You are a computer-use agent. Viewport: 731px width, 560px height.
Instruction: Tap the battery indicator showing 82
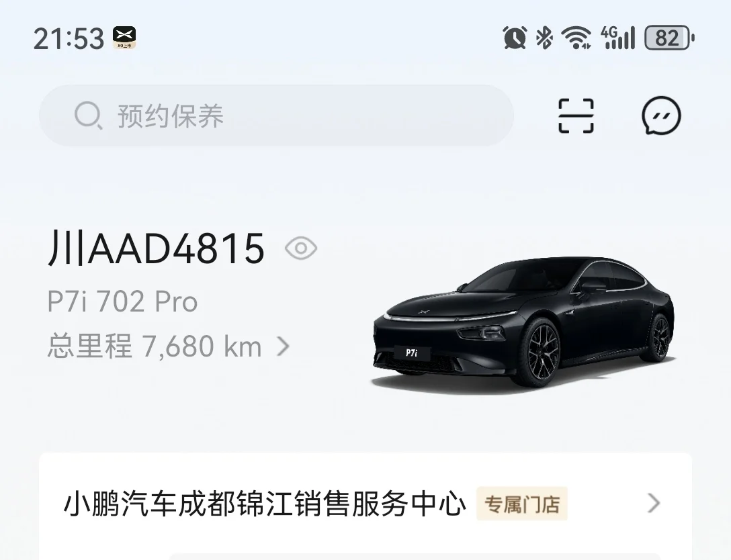(669, 38)
